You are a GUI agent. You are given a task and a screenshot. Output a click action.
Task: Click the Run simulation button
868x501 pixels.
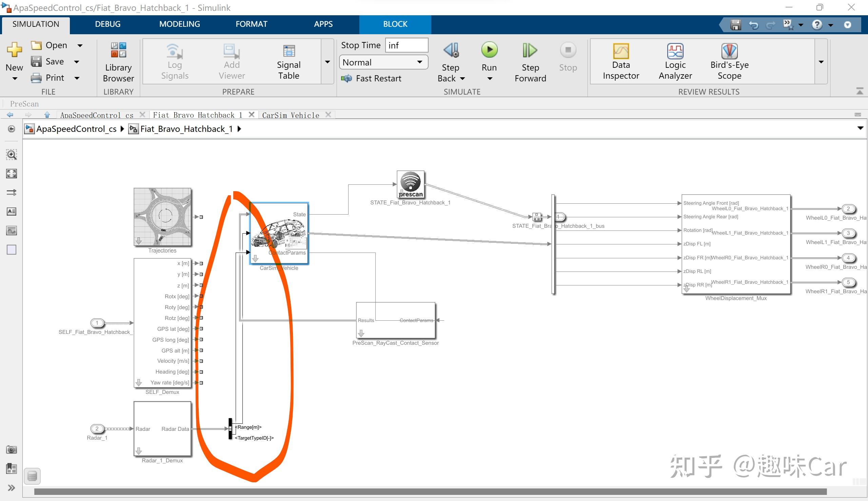(489, 50)
